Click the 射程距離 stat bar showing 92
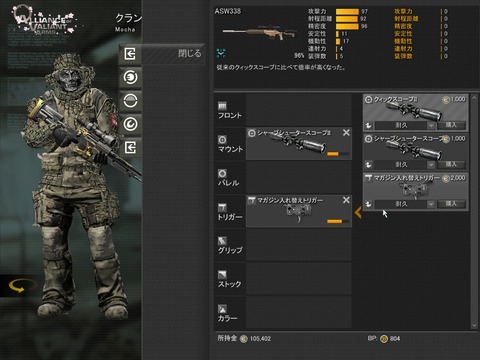Screen dimensions: 480x360 (x=347, y=19)
